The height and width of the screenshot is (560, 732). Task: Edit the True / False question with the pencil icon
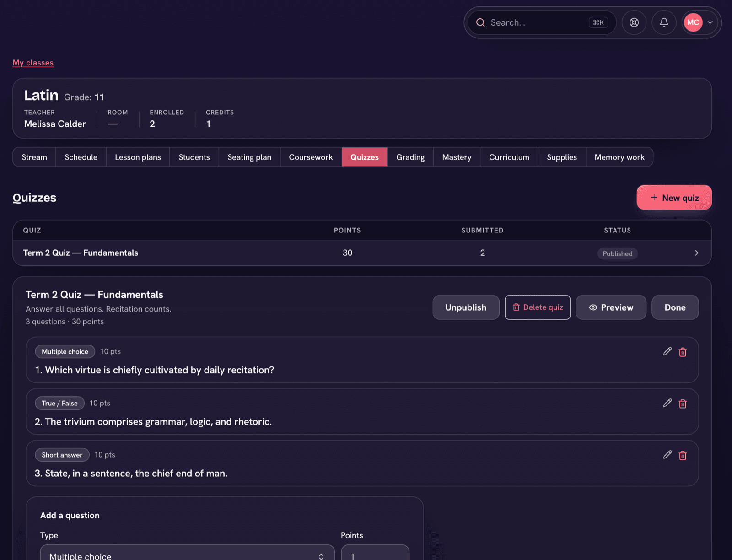click(667, 403)
